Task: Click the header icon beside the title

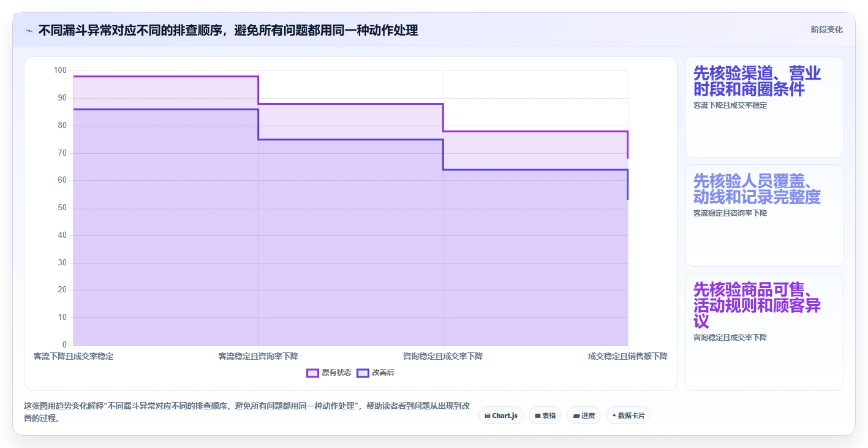Action: click(29, 30)
